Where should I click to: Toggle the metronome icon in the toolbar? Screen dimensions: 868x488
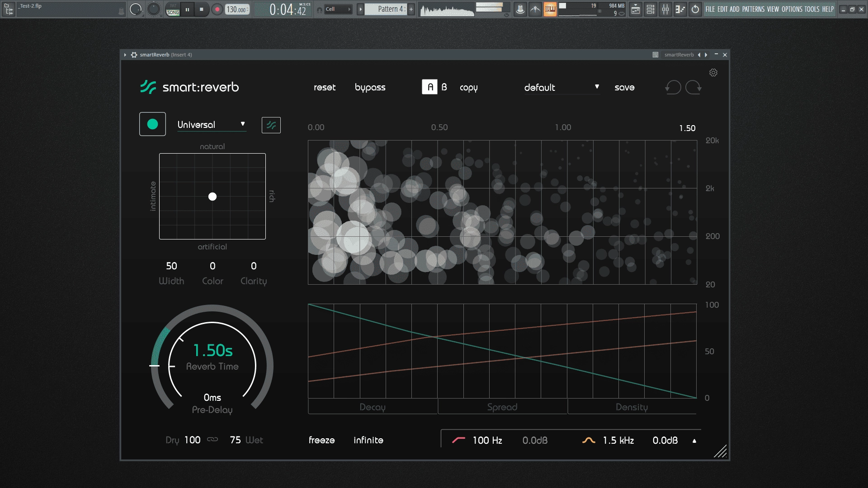[x=520, y=9]
